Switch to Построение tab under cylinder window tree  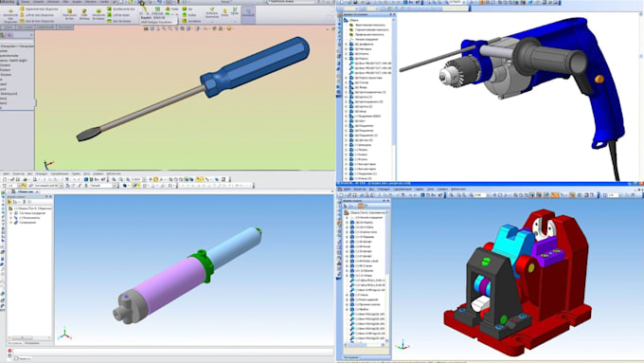click(x=15, y=342)
